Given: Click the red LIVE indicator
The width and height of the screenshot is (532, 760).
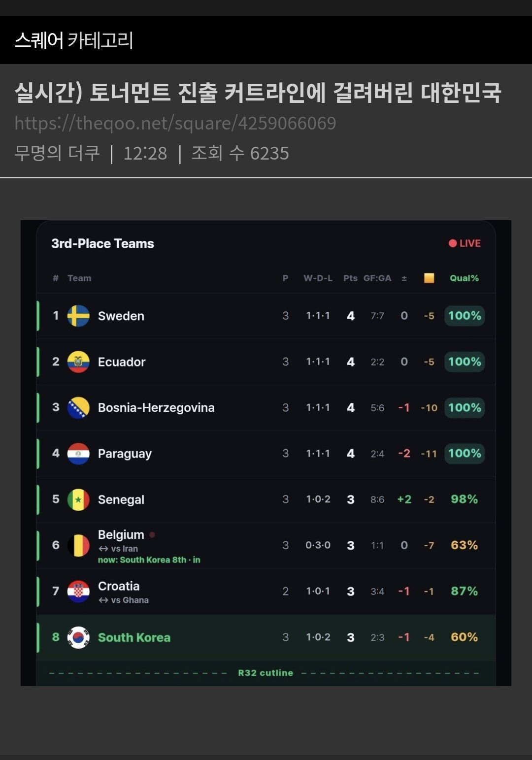Looking at the screenshot, I should pyautogui.click(x=465, y=243).
